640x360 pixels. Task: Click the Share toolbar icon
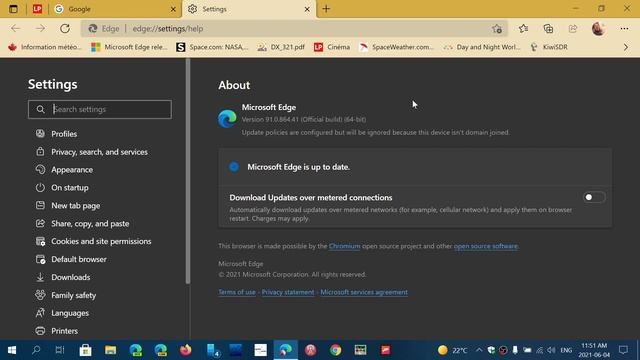click(573, 29)
